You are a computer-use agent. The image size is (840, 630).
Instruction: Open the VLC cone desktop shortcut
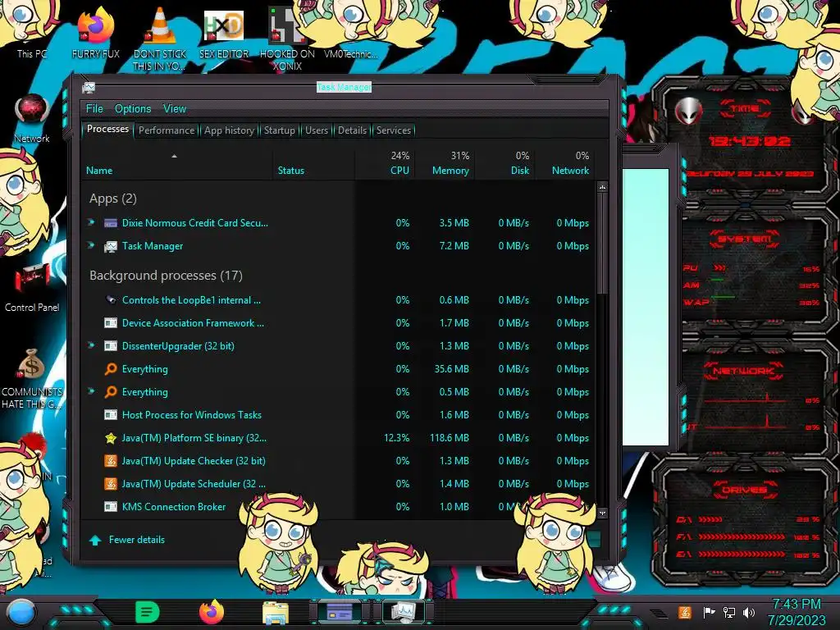pyautogui.click(x=160, y=38)
